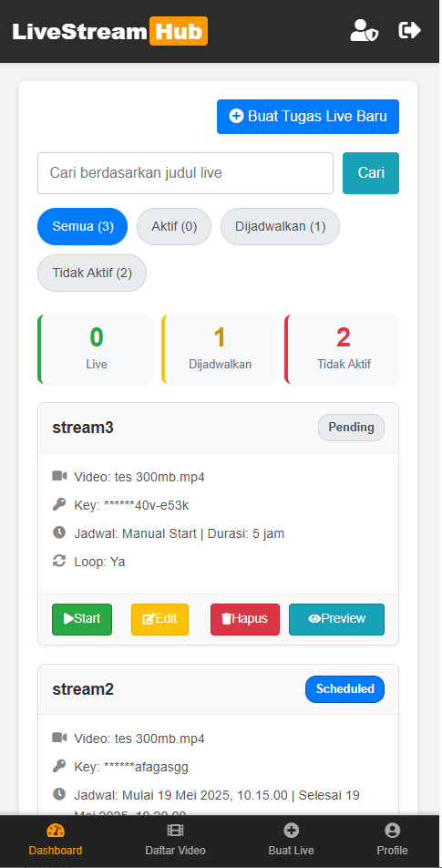Image resolution: width=442 pixels, height=868 pixels.
Task: Open the Profile tab
Action: click(x=392, y=841)
